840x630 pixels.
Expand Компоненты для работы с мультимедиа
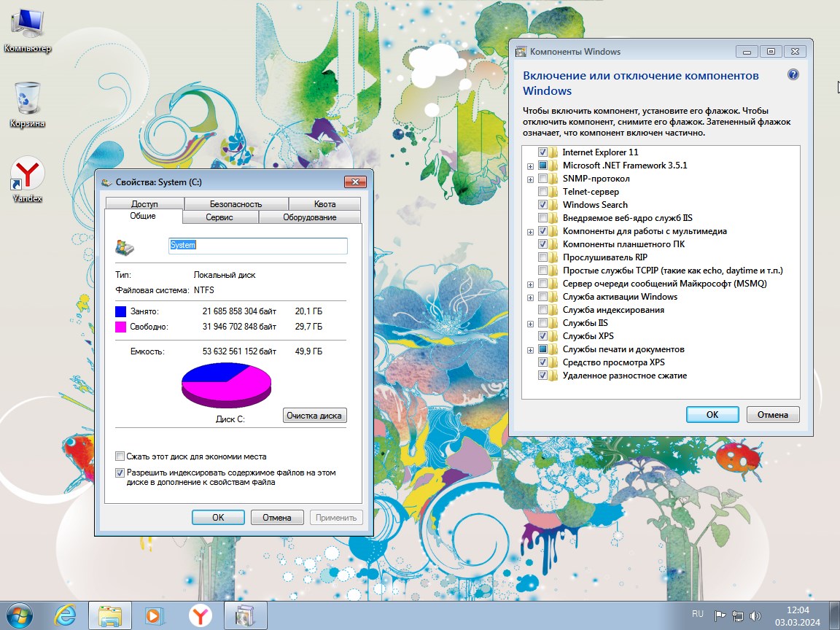click(530, 232)
